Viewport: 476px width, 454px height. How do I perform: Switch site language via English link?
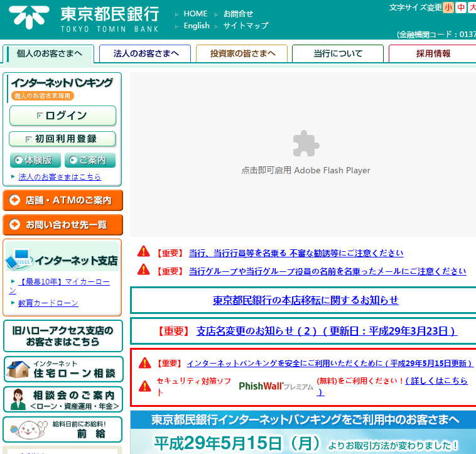(197, 26)
